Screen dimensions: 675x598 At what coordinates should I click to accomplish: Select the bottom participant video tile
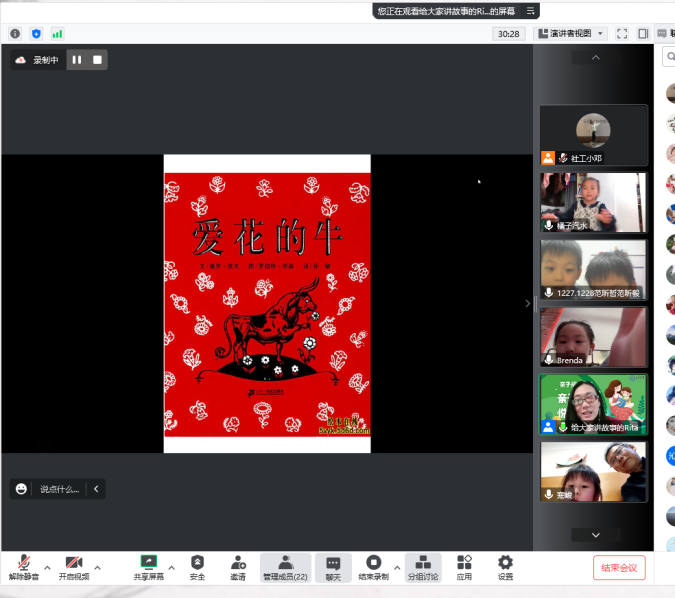pos(593,471)
